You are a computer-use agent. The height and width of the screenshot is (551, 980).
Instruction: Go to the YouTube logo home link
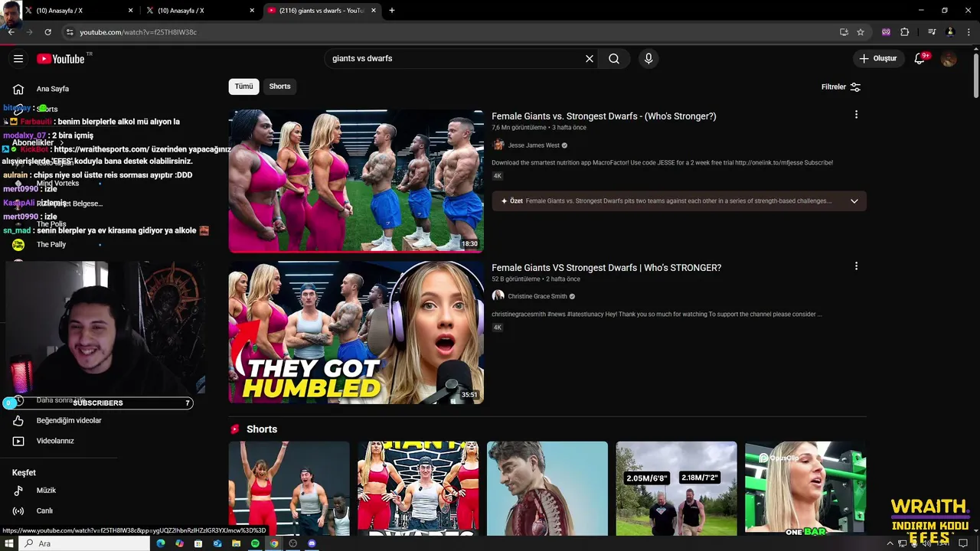pos(60,59)
